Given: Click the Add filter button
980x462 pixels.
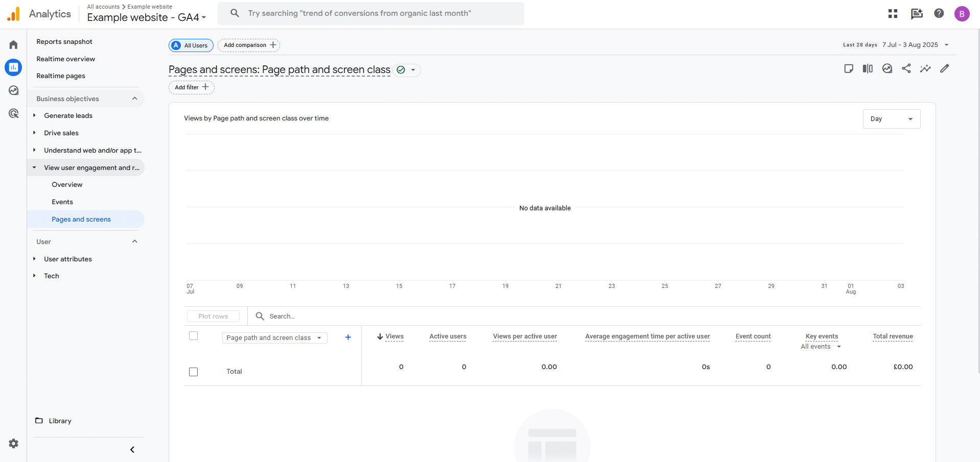Looking at the screenshot, I should (x=191, y=87).
